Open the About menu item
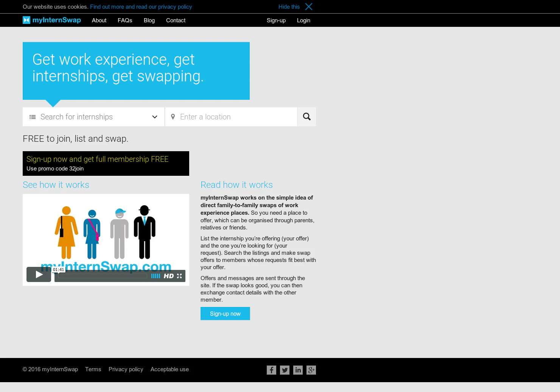This screenshot has height=392, width=560. (x=99, y=20)
